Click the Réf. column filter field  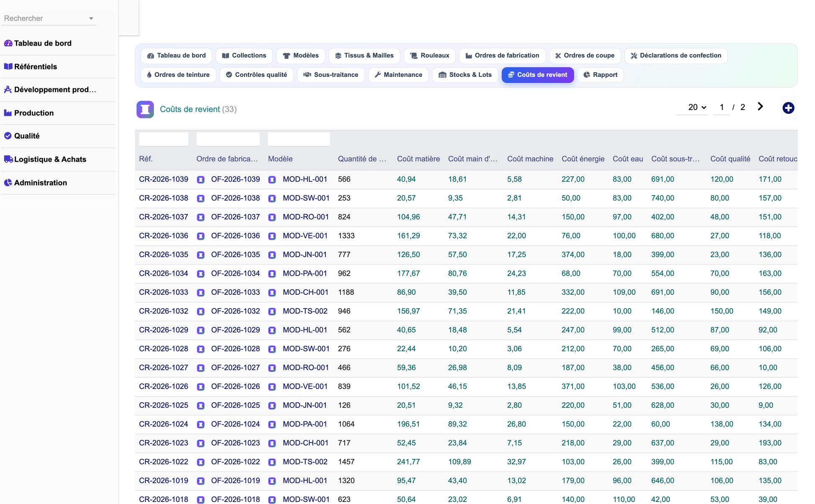pos(164,139)
